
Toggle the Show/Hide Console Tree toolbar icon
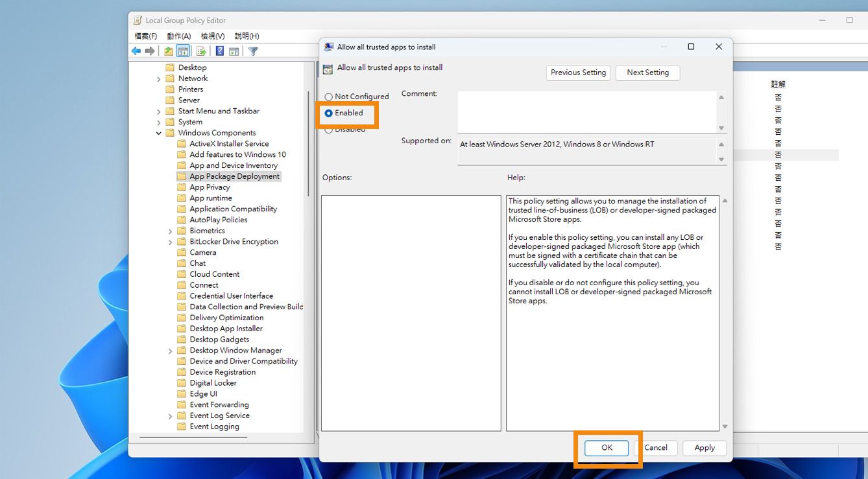183,51
